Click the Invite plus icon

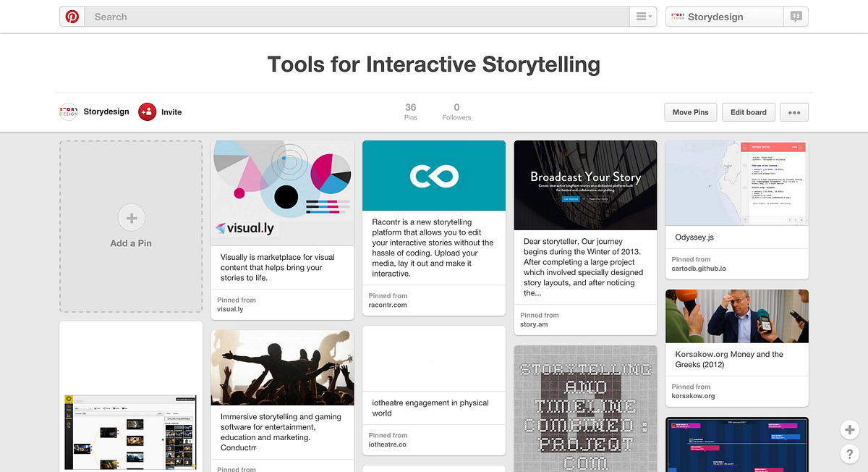pos(146,112)
